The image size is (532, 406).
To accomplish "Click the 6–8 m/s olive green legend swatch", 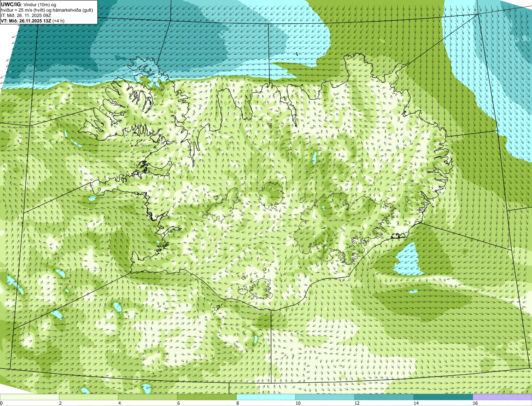I will pos(207,397).
